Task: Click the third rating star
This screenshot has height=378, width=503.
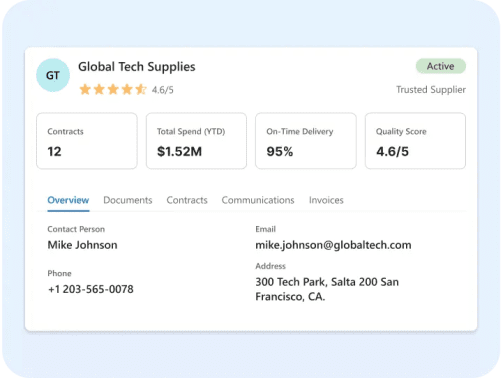Action: click(113, 89)
